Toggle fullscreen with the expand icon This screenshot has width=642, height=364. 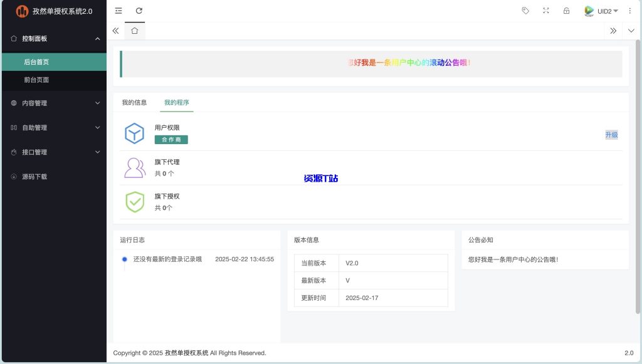(x=546, y=11)
